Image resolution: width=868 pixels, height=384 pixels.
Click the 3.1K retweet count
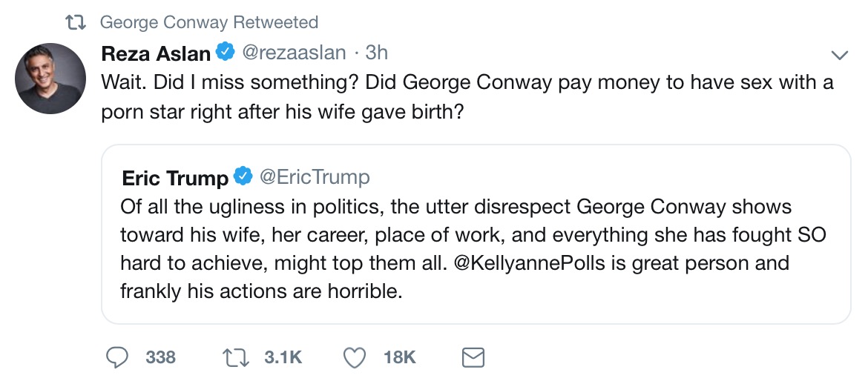click(283, 358)
